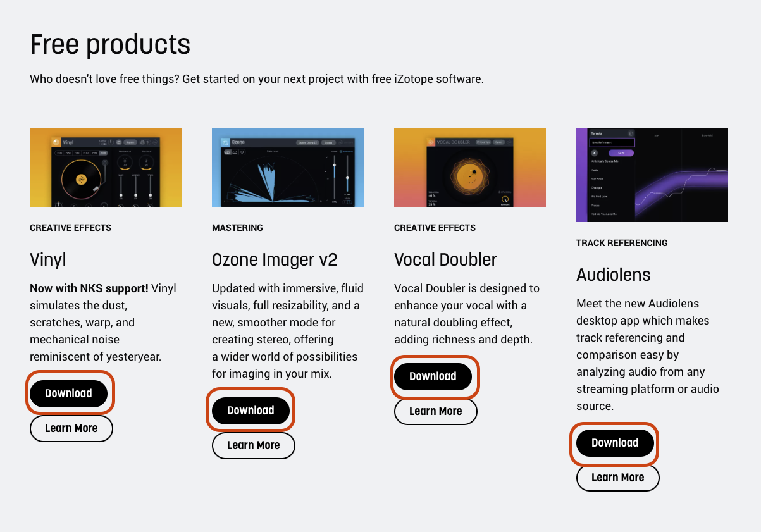Select the Ozone Imager v2 title
The width and height of the screenshot is (761, 532).
(x=275, y=259)
